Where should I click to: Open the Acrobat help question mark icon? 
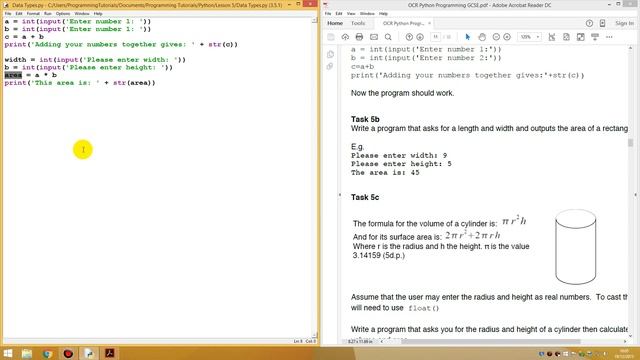click(589, 24)
